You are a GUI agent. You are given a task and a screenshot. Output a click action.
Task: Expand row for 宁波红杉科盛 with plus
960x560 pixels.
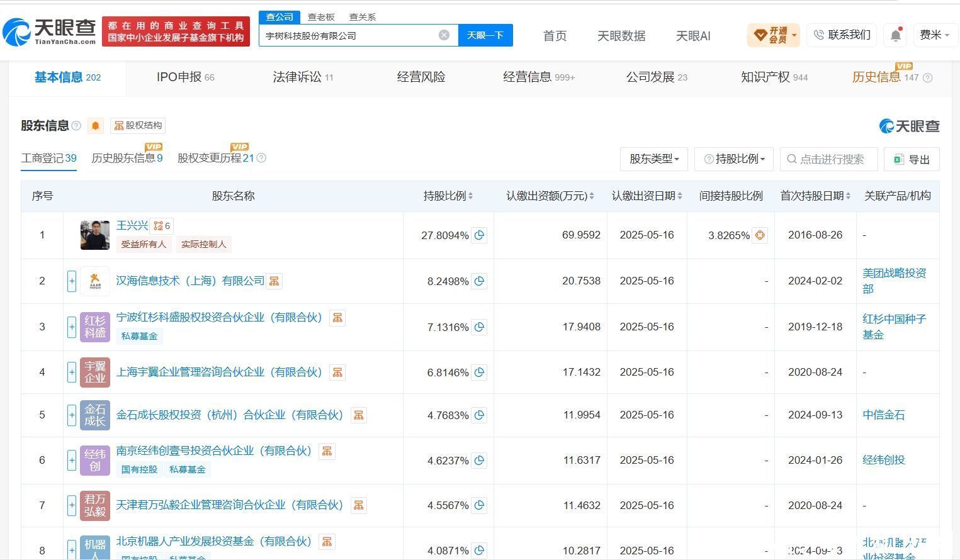coord(72,327)
